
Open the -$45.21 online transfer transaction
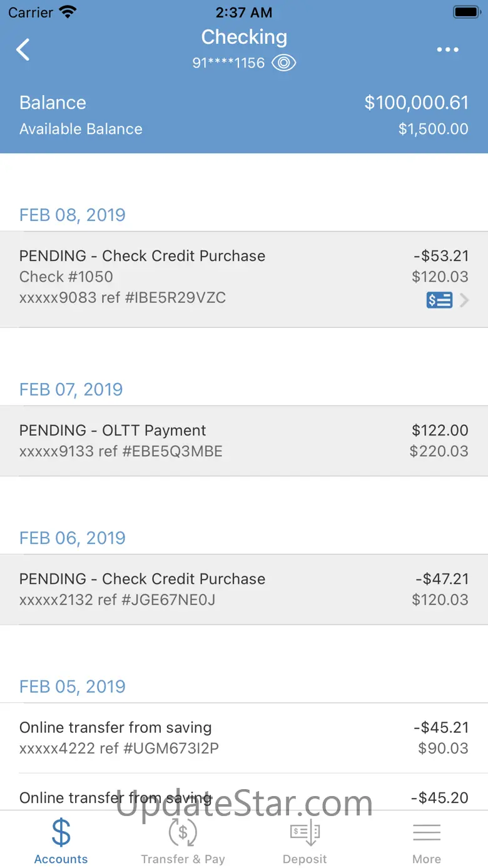(244, 737)
